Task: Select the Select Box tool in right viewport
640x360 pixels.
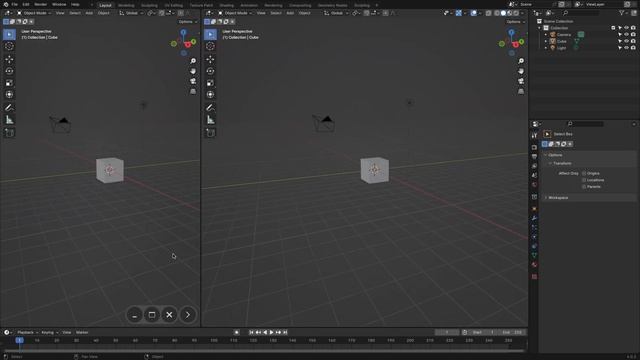Action: (210, 34)
